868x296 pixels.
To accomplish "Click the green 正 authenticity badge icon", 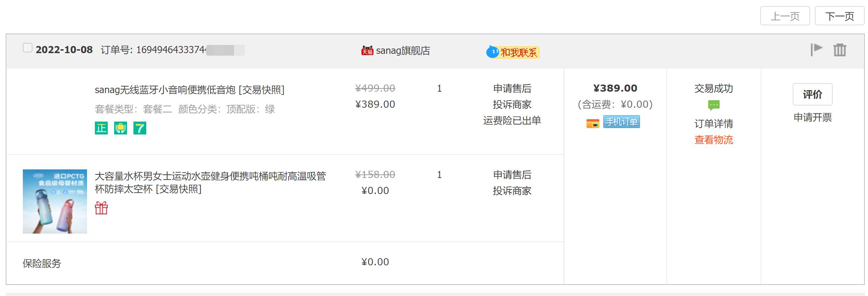I will click(x=101, y=128).
